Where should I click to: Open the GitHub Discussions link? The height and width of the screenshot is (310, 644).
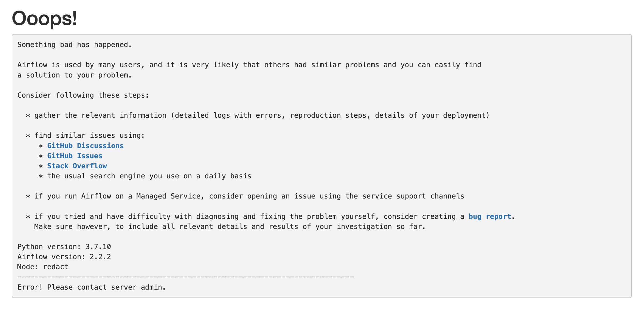85,146
